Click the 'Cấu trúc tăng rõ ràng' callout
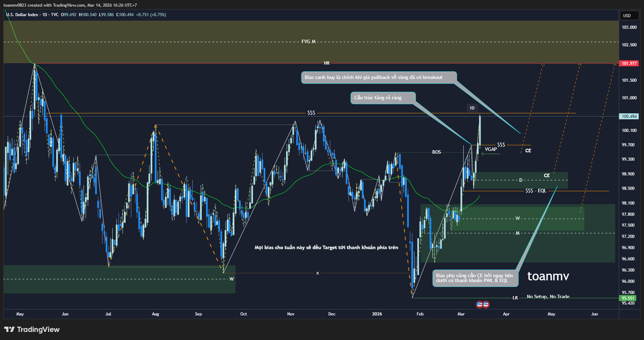The height and width of the screenshot is (340, 644). [x=383, y=98]
